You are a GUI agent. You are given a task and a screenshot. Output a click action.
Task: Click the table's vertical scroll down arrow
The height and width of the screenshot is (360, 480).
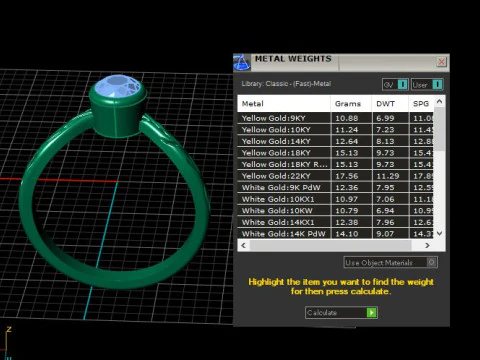[x=440, y=233]
